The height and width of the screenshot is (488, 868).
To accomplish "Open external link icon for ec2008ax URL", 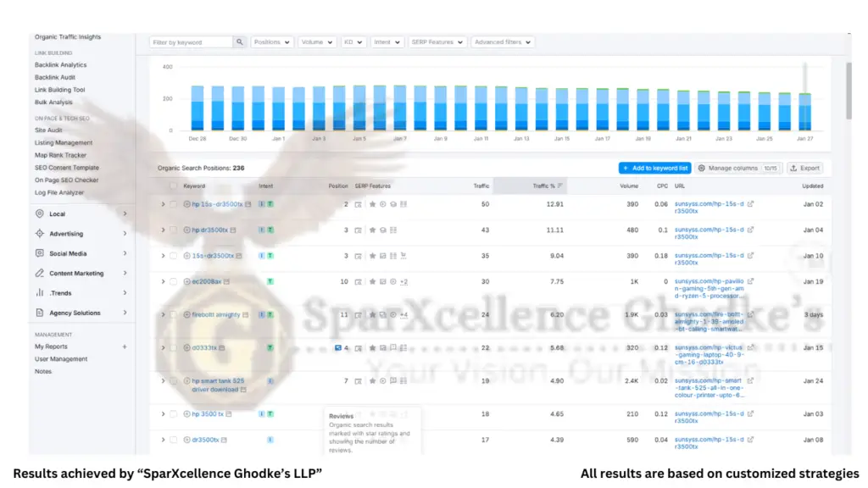I will click(x=751, y=281).
